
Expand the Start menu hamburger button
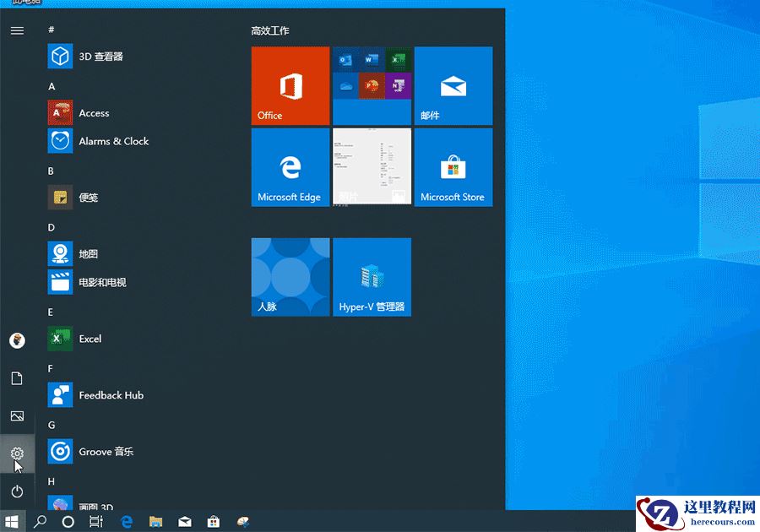[x=17, y=30]
